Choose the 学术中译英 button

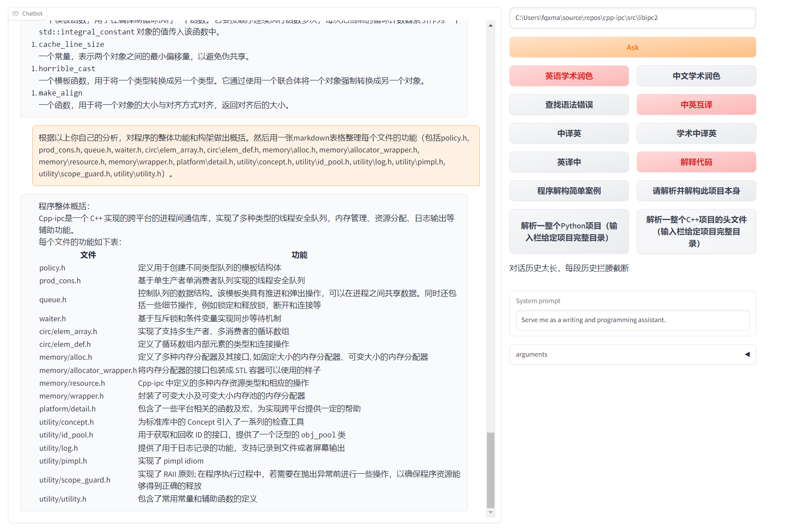tap(696, 133)
